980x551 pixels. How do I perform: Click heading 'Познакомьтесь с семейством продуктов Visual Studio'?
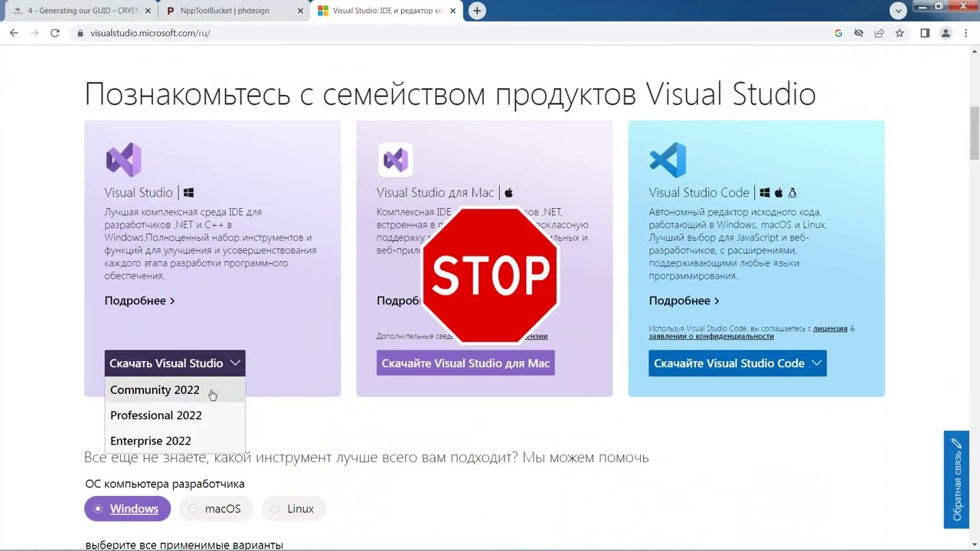450,94
